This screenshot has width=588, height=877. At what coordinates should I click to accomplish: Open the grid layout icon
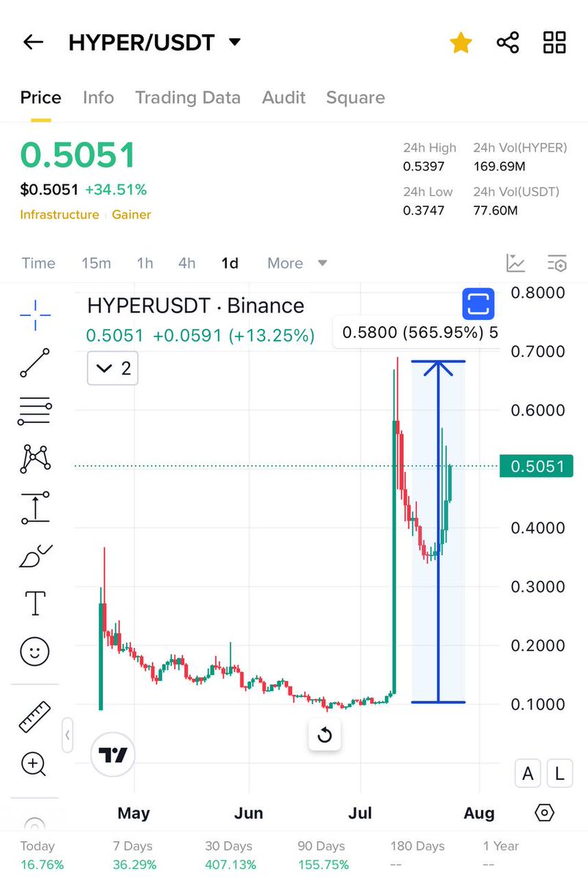click(x=554, y=42)
